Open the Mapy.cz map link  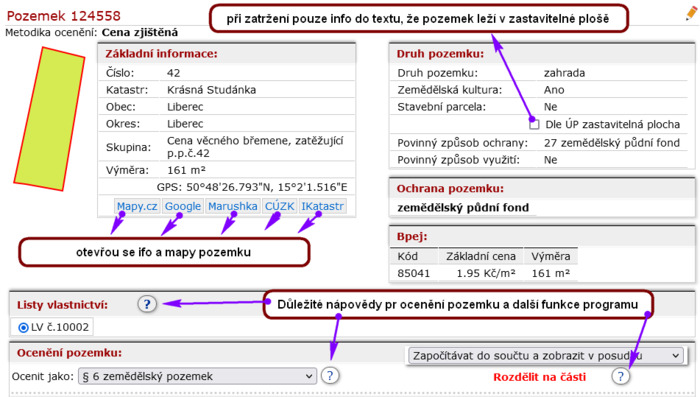click(137, 206)
